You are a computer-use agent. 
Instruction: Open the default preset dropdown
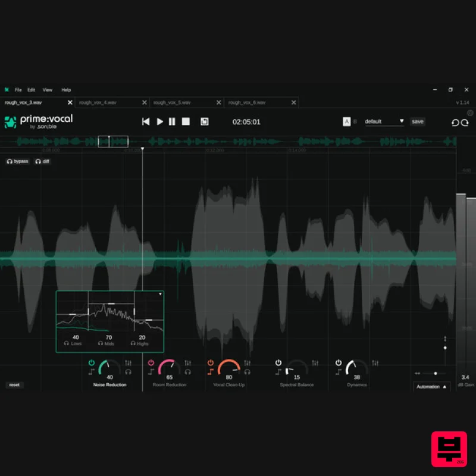pos(384,121)
